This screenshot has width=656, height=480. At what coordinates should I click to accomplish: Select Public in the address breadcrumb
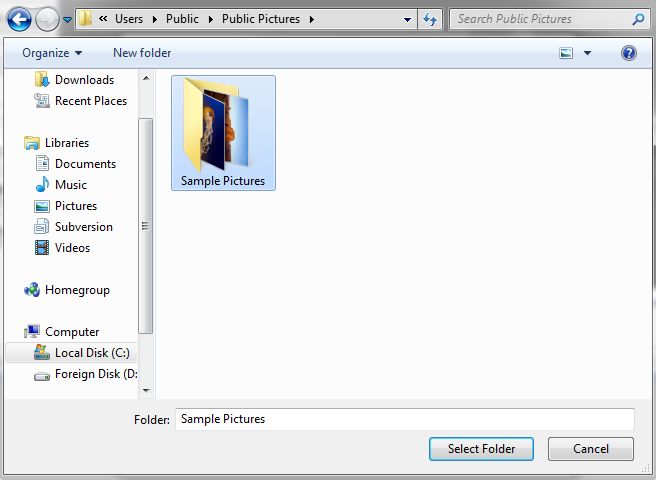click(x=182, y=19)
